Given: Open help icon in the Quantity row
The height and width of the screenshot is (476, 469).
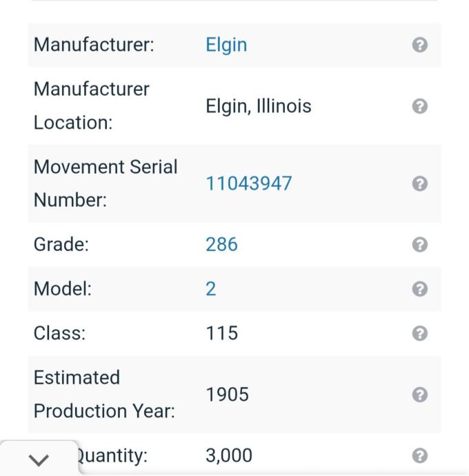Looking at the screenshot, I should (419, 456).
